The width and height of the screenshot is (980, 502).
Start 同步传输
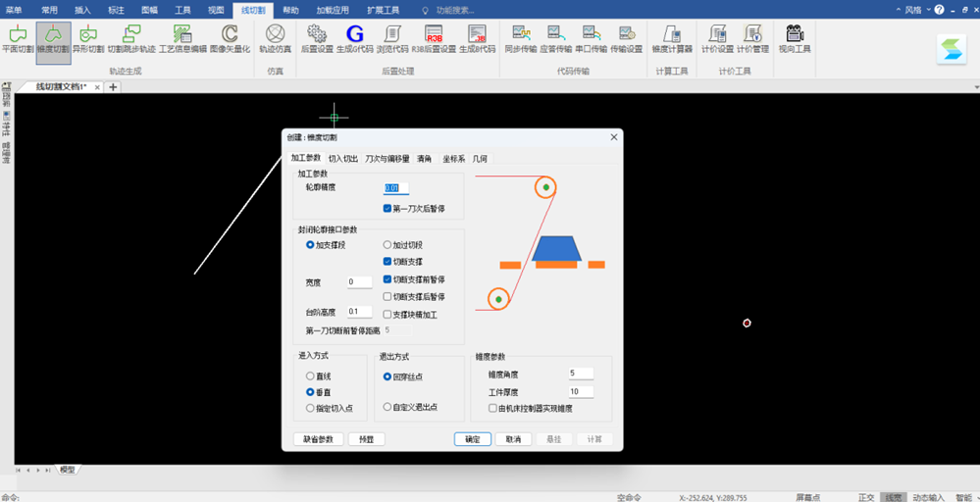point(521,38)
